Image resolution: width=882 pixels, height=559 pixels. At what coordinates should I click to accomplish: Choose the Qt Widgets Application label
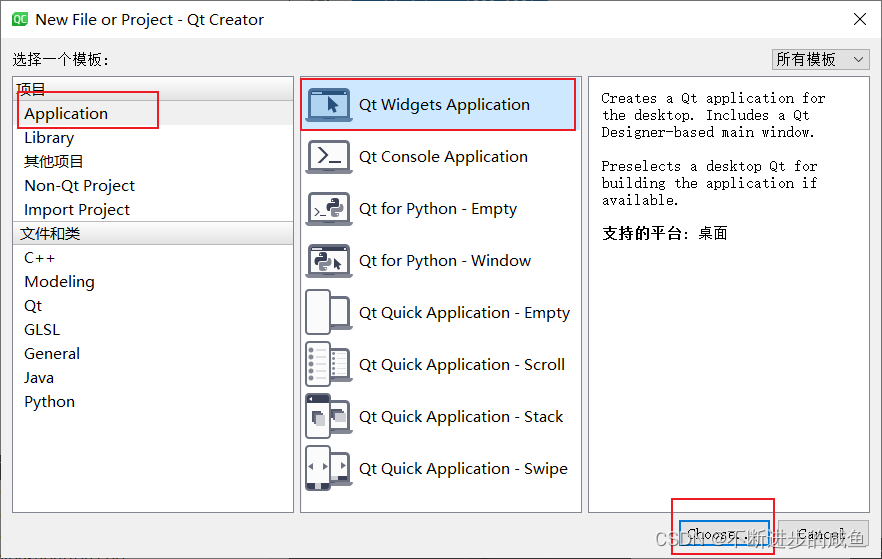444,105
